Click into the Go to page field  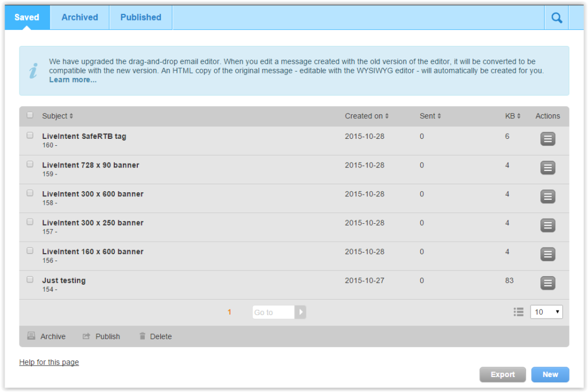click(273, 312)
